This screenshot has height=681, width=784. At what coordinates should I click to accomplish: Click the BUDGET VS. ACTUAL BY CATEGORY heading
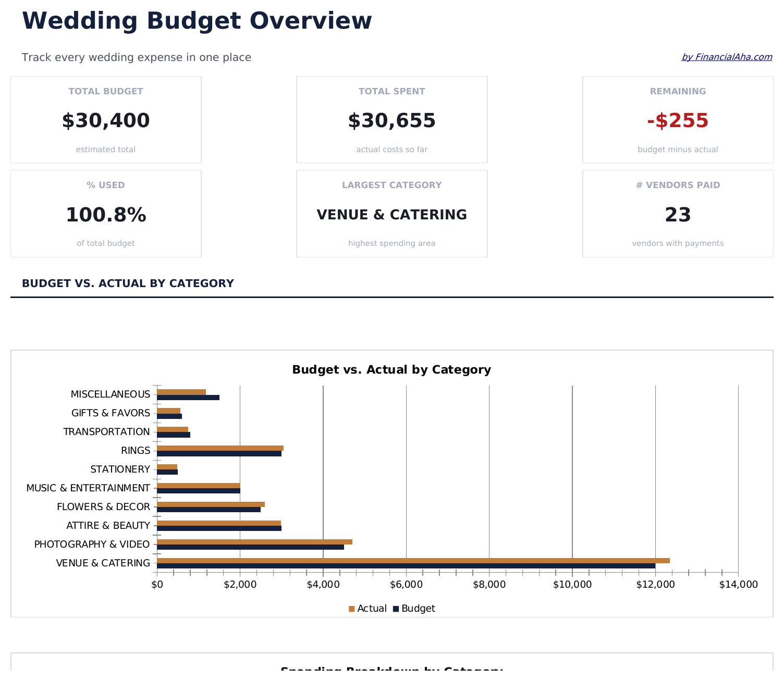tap(128, 283)
